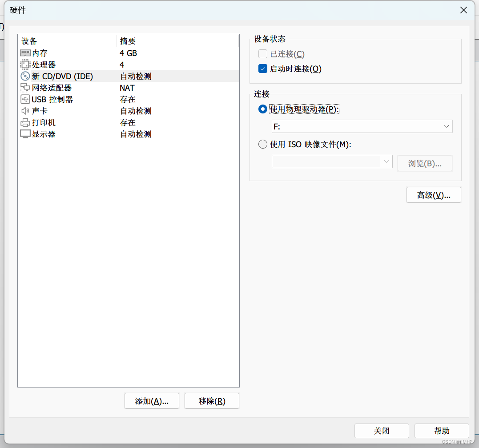Click the USB controller icon
This screenshot has height=448, width=479.
[25, 100]
